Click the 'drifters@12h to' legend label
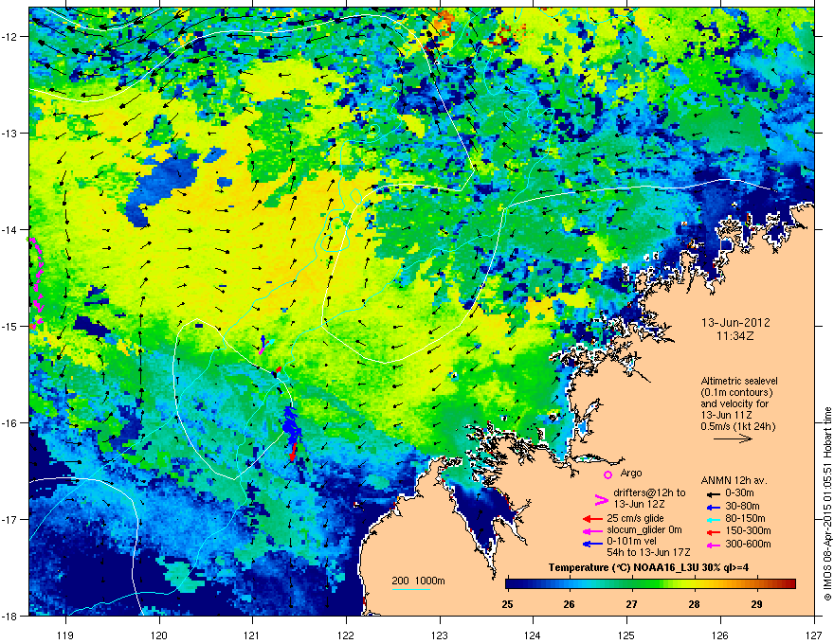834x644 pixels. tap(649, 492)
